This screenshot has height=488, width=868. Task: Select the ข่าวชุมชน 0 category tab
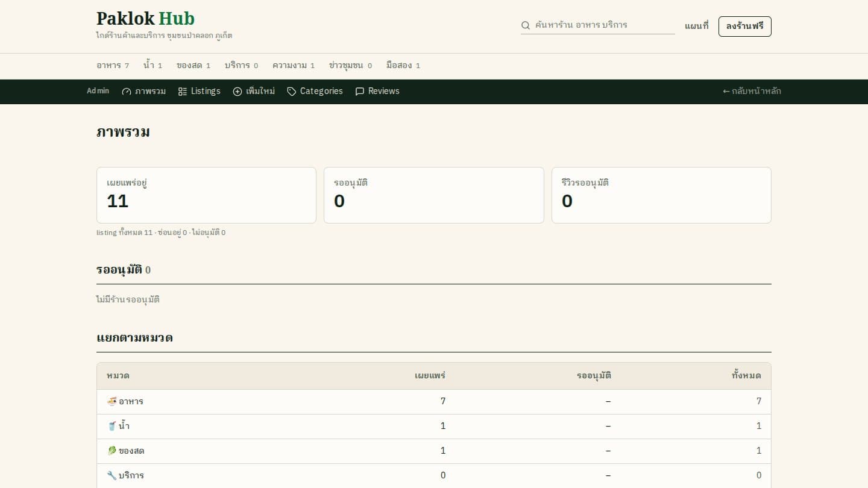(350, 66)
